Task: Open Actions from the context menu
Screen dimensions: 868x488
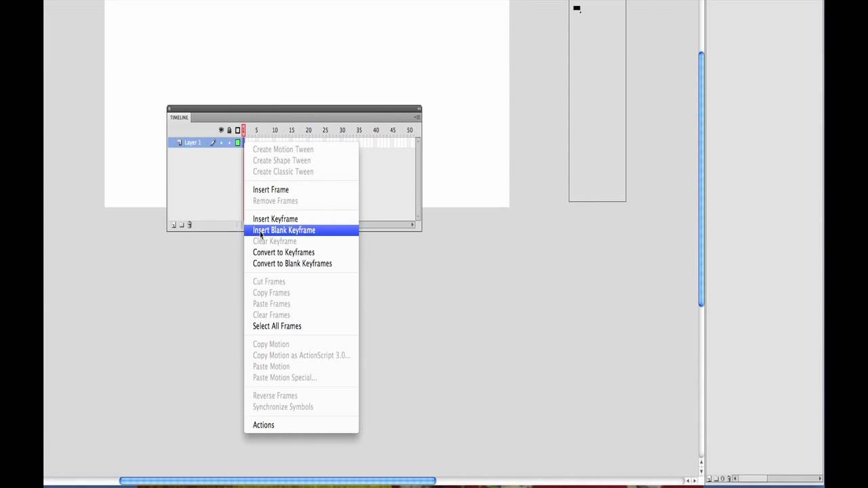Action: (x=263, y=425)
